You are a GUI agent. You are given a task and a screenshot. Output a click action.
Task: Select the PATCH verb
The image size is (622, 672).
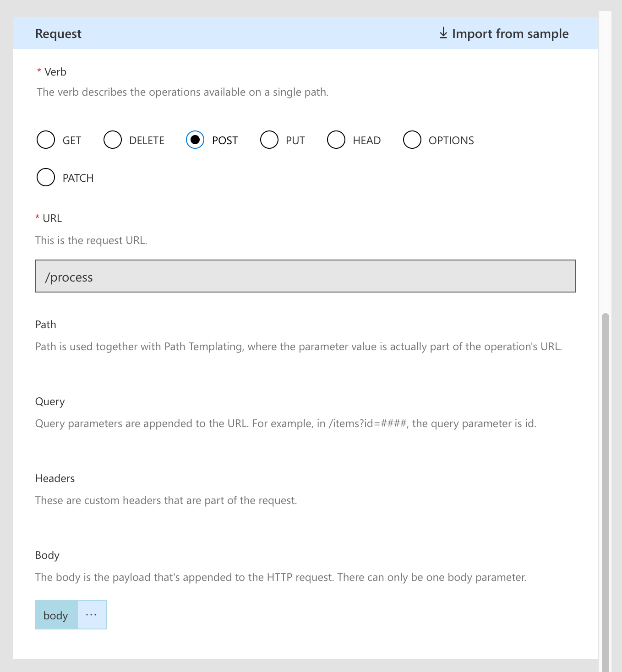(46, 177)
